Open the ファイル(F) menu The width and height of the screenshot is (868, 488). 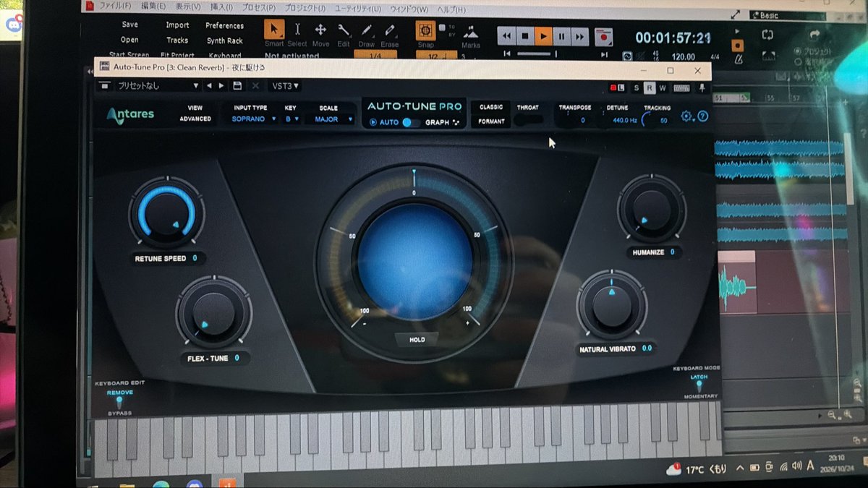pos(116,7)
